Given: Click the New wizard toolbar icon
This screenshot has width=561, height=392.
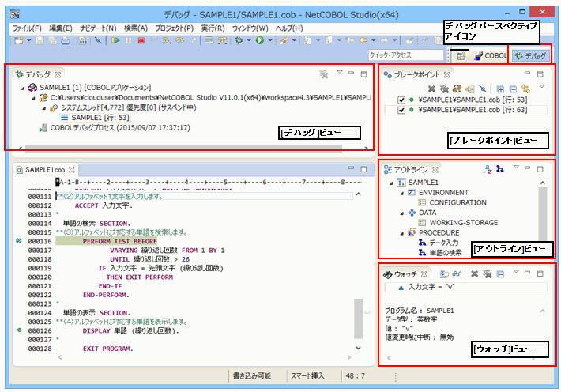Looking at the screenshot, I should point(19,41).
